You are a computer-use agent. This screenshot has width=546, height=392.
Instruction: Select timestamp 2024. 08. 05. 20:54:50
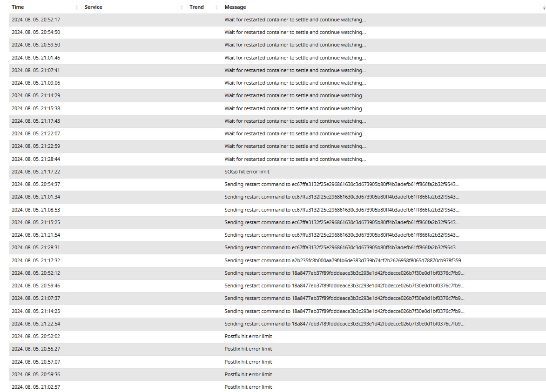pyautogui.click(x=36, y=33)
